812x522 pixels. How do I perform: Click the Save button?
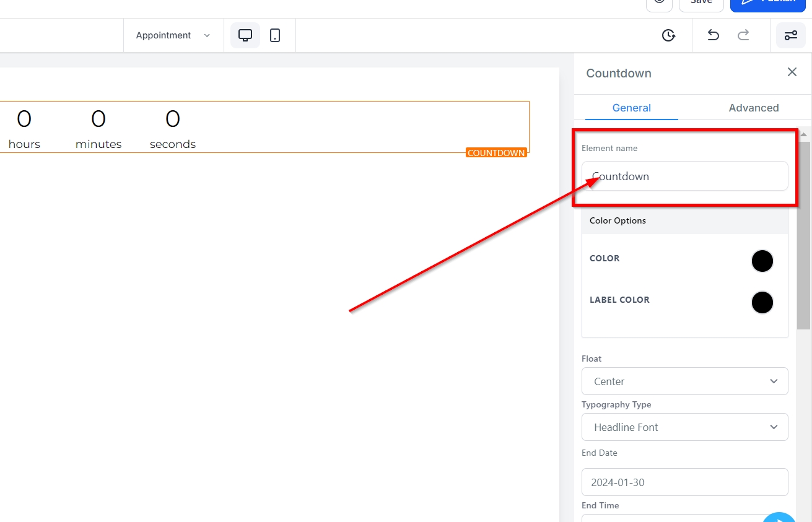click(x=701, y=3)
